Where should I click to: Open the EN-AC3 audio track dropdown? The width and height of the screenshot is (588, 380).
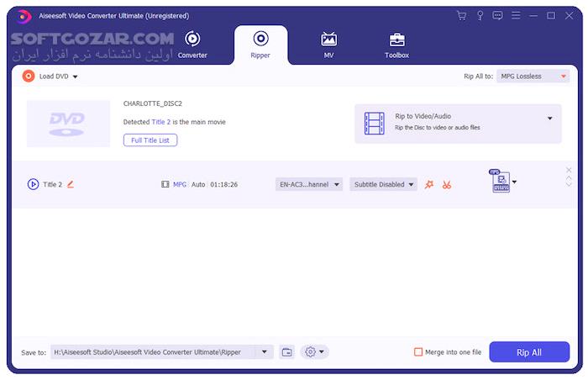[x=309, y=184]
